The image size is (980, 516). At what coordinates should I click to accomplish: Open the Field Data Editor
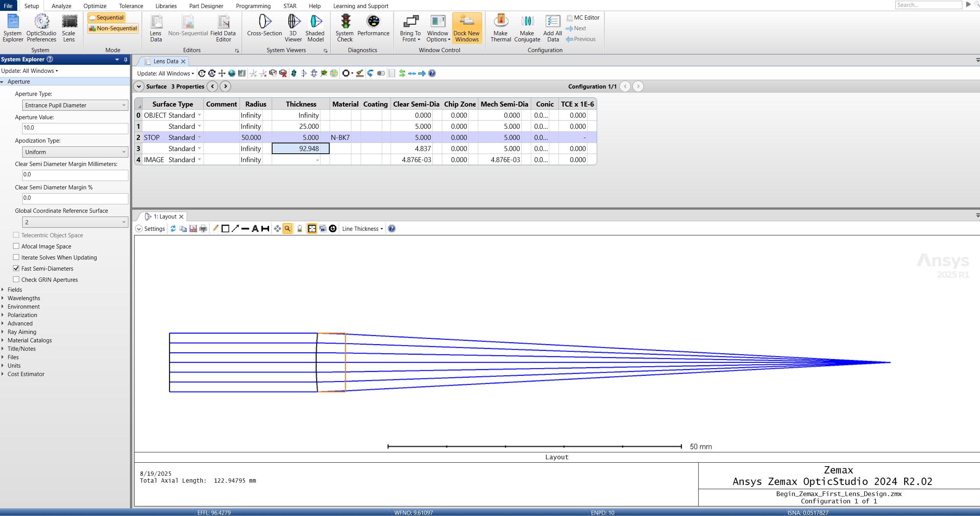223,27
